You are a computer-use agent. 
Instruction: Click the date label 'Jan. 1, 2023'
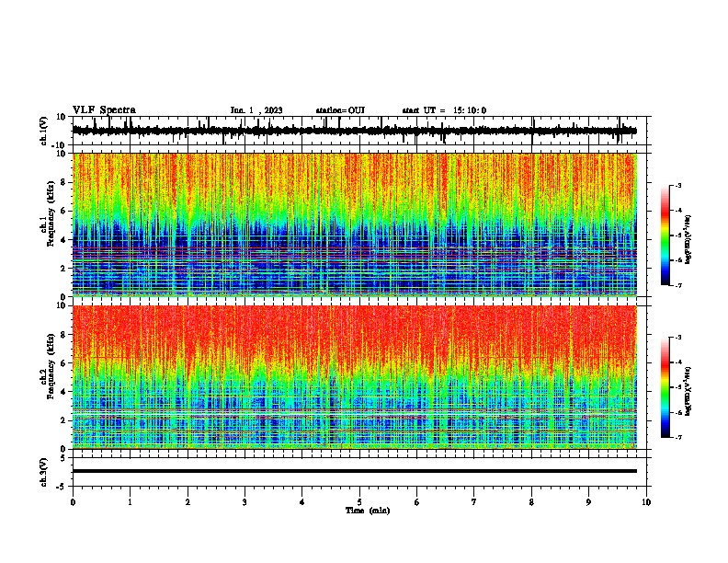256,110
